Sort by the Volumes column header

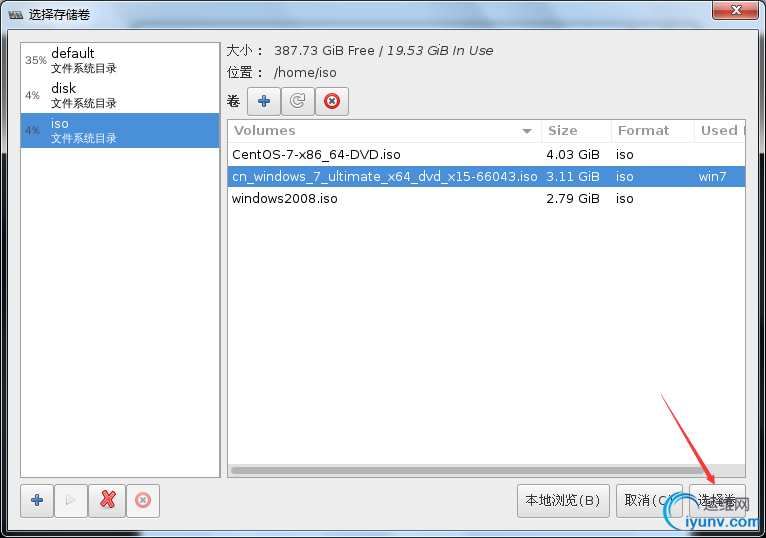384,130
